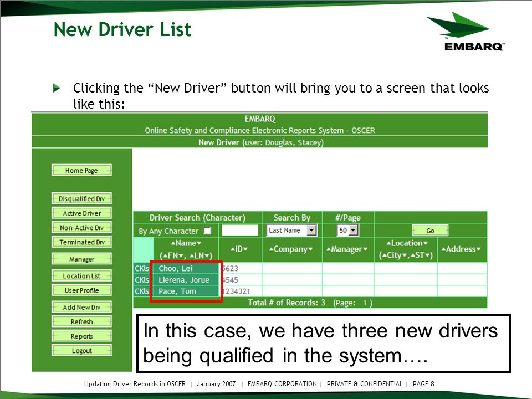Click the Total # of Records: 3 text

287,303
